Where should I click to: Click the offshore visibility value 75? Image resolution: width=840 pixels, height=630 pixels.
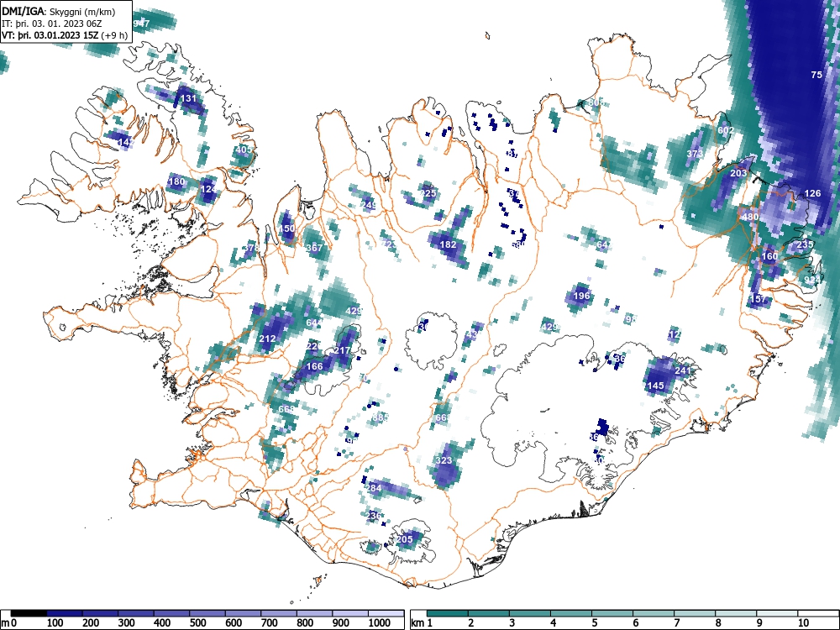[x=816, y=75]
